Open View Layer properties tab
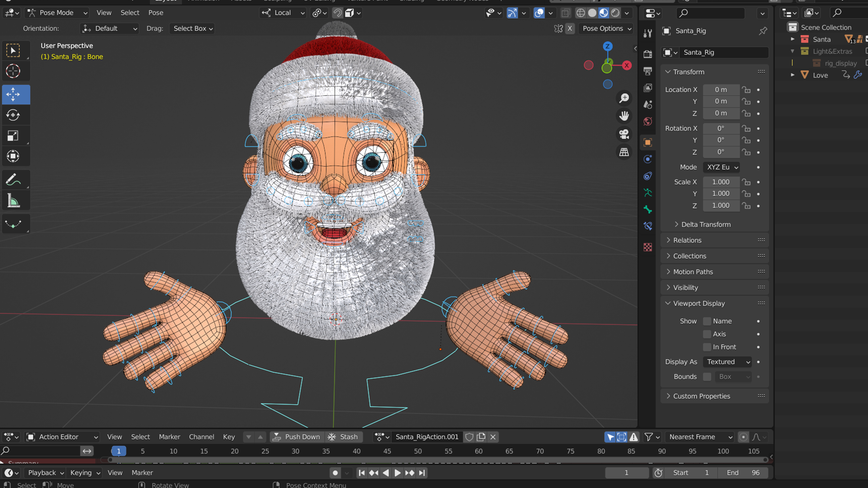868x488 pixels. click(648, 88)
